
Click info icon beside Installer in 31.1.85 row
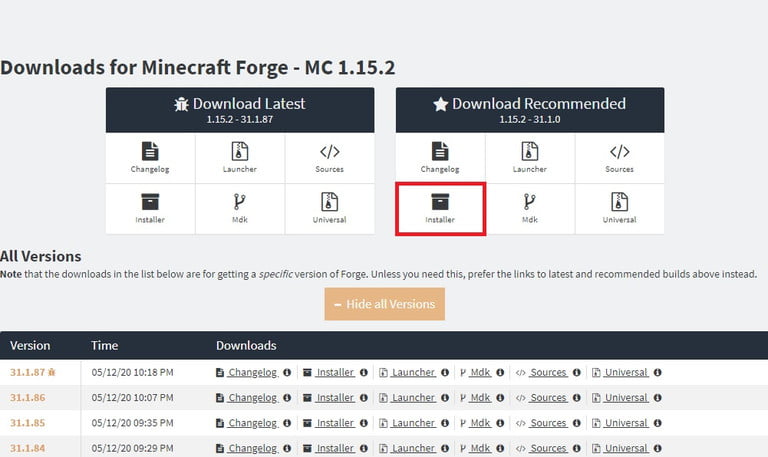363,423
